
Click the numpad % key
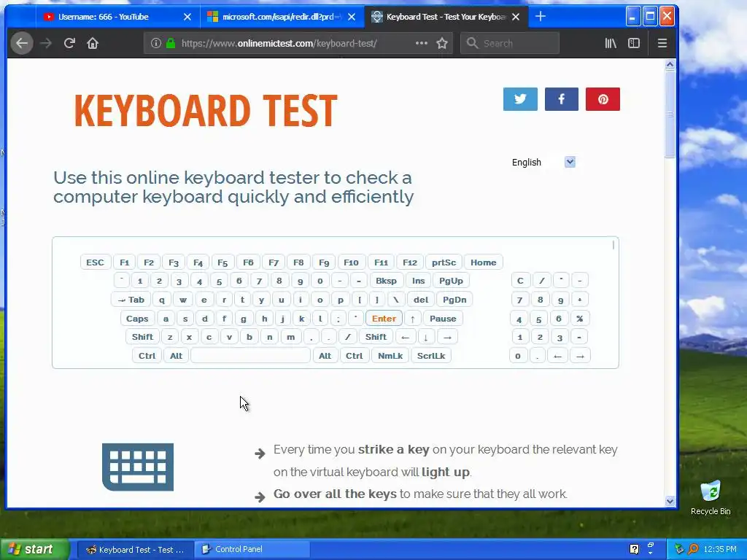pos(579,319)
